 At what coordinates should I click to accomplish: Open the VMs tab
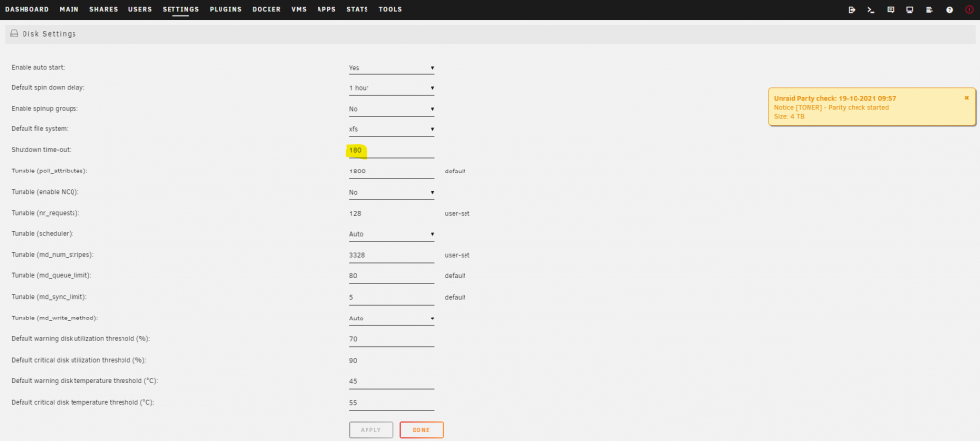point(299,10)
